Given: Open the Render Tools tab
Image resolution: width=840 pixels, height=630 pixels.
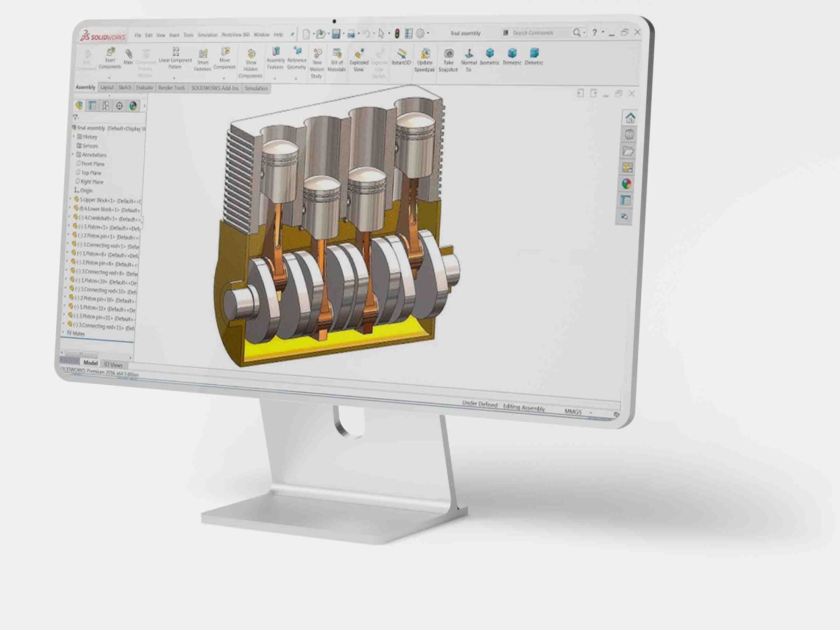Looking at the screenshot, I should (x=172, y=88).
